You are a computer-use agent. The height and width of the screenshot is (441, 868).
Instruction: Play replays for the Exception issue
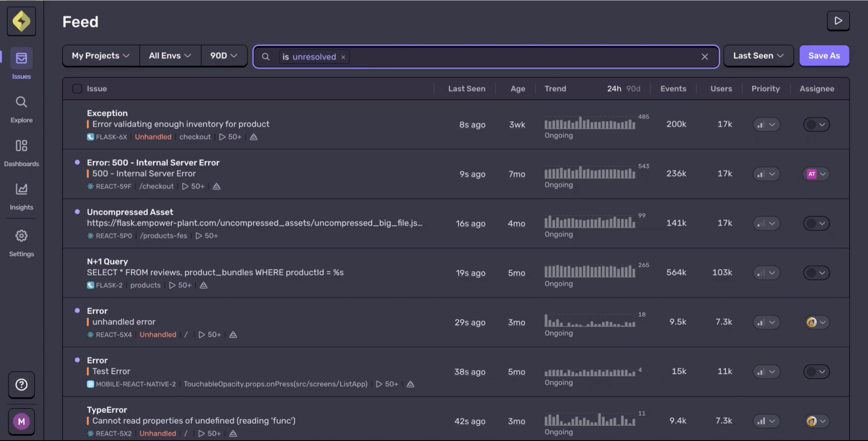230,137
